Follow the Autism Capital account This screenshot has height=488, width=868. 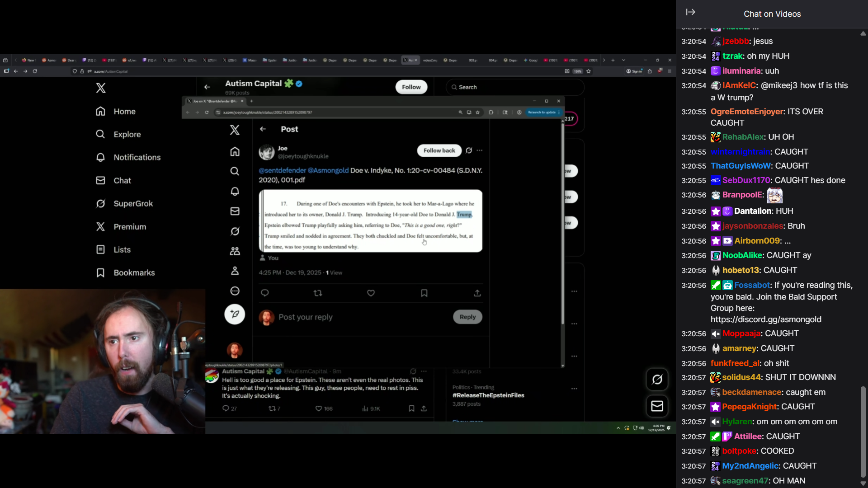pyautogui.click(x=411, y=87)
